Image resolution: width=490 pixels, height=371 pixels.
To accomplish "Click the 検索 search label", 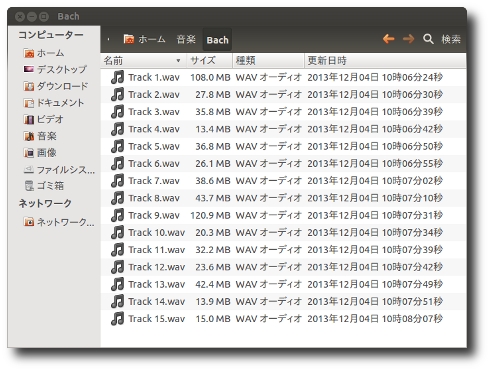I will pos(451,39).
